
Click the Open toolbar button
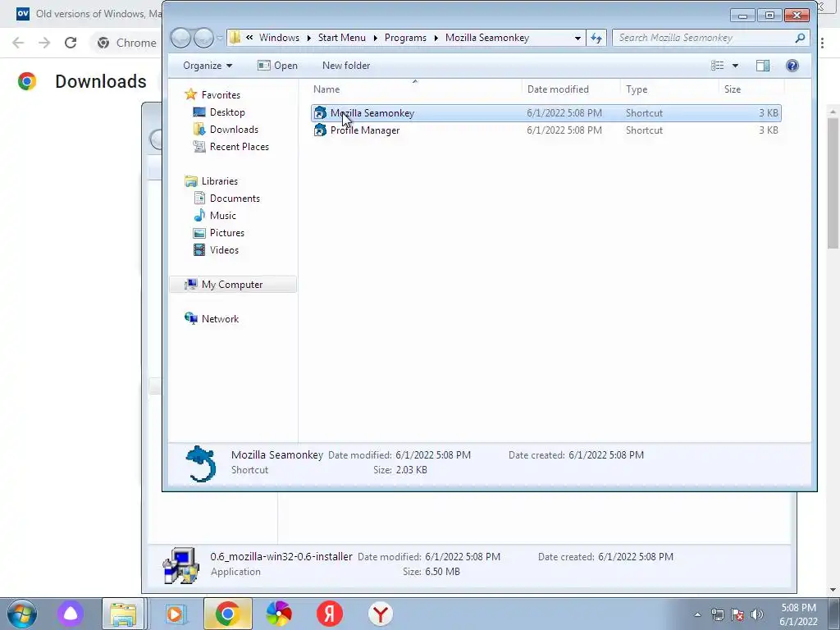[277, 66]
